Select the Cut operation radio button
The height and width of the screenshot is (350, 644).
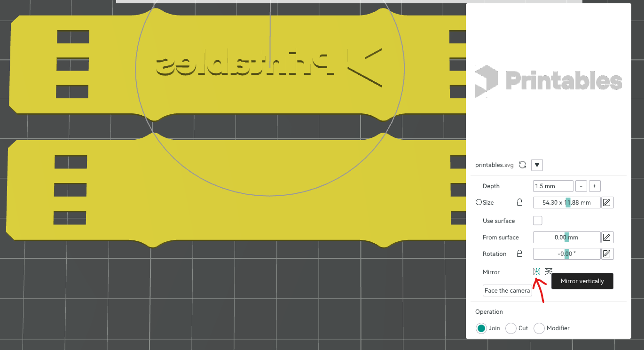pyautogui.click(x=511, y=328)
